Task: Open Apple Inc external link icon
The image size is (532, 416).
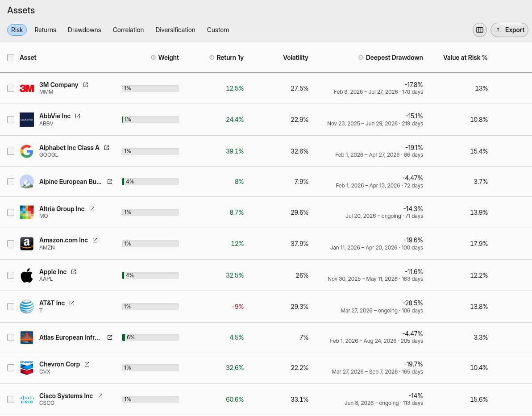Action: pos(74,272)
